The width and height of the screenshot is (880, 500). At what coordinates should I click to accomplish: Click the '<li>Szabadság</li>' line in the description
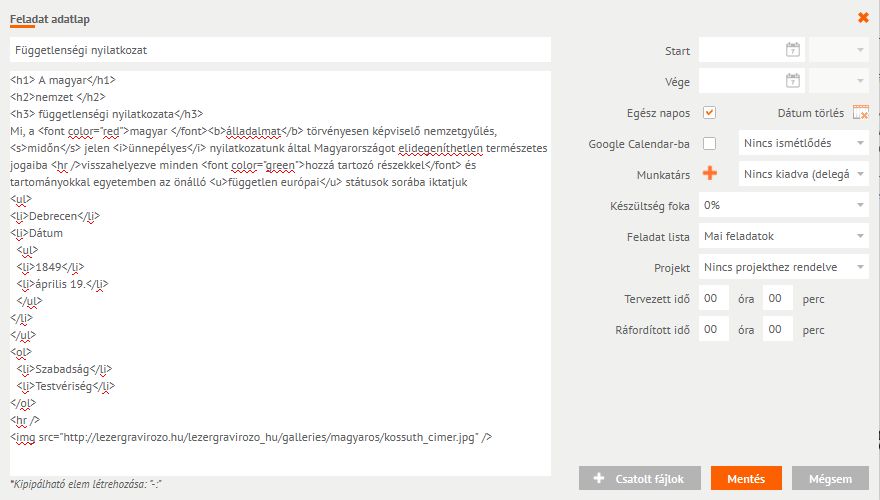[x=64, y=369]
